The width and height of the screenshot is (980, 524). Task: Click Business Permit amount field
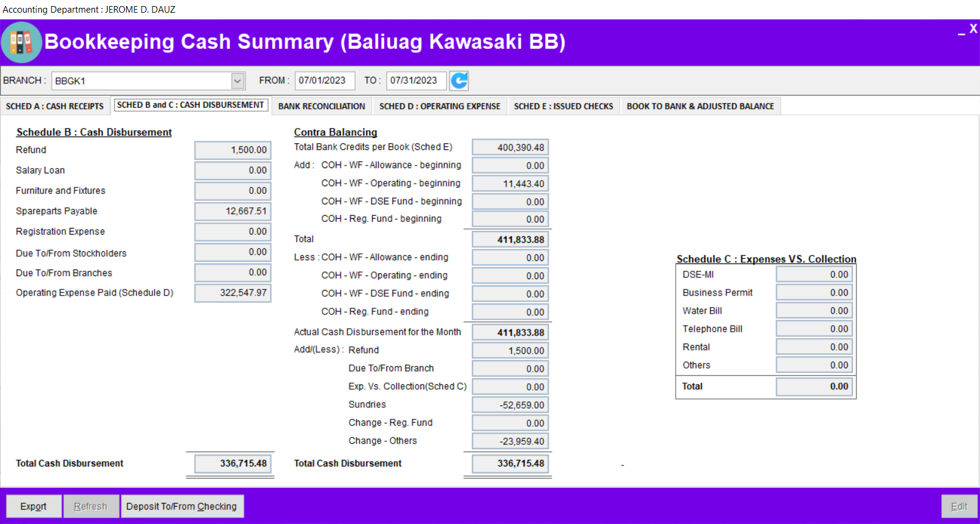point(814,293)
